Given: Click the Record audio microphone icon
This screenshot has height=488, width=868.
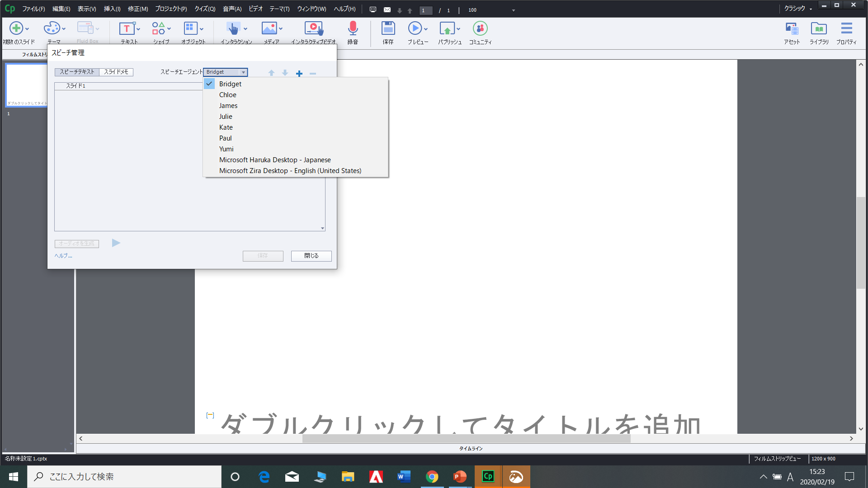Looking at the screenshot, I should pos(353,29).
